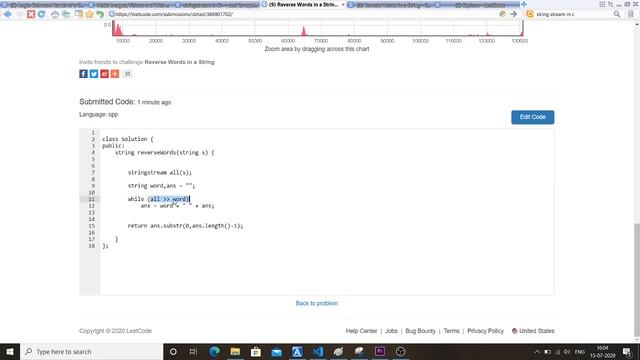Click code line 'stringstream all(s);'

(160, 172)
